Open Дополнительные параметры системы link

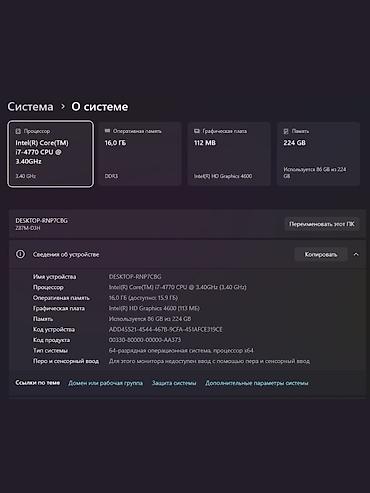click(257, 383)
